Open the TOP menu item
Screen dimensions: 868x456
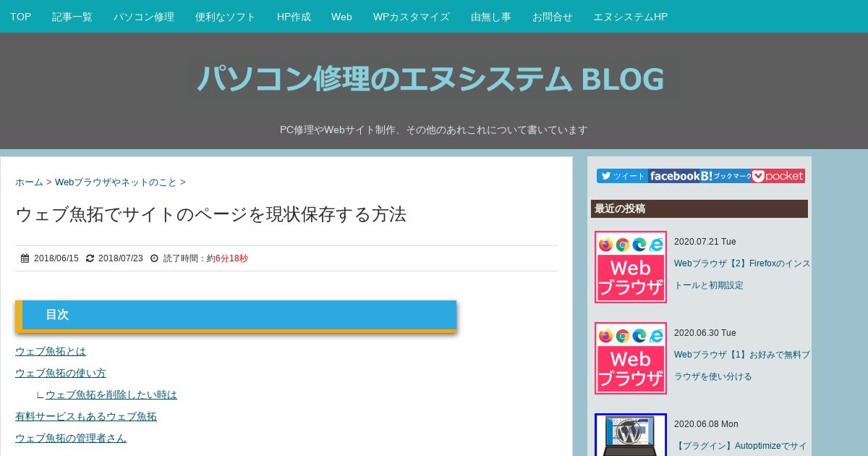(20, 17)
